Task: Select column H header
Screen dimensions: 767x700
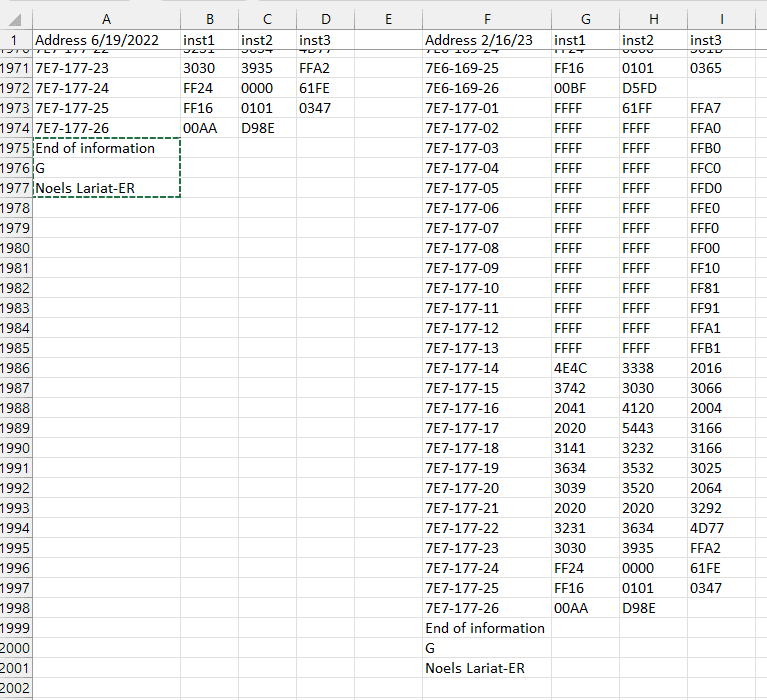Action: (x=653, y=18)
